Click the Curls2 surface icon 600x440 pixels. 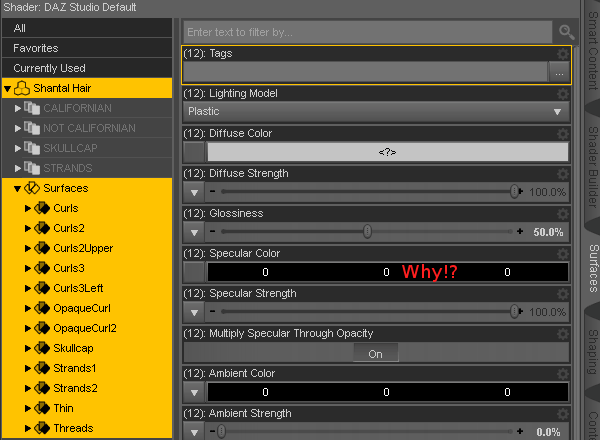(x=42, y=228)
